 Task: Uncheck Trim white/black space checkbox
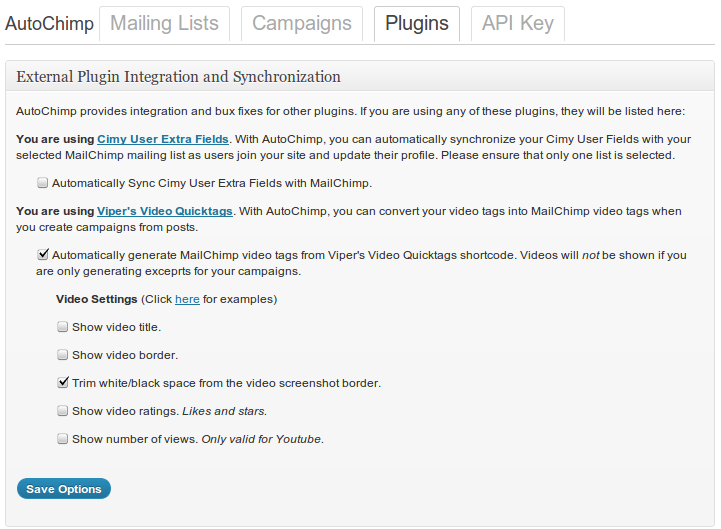click(63, 382)
